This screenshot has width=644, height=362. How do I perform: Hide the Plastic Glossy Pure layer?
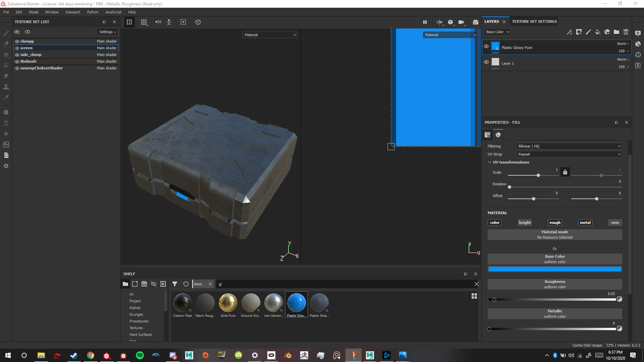pyautogui.click(x=486, y=47)
